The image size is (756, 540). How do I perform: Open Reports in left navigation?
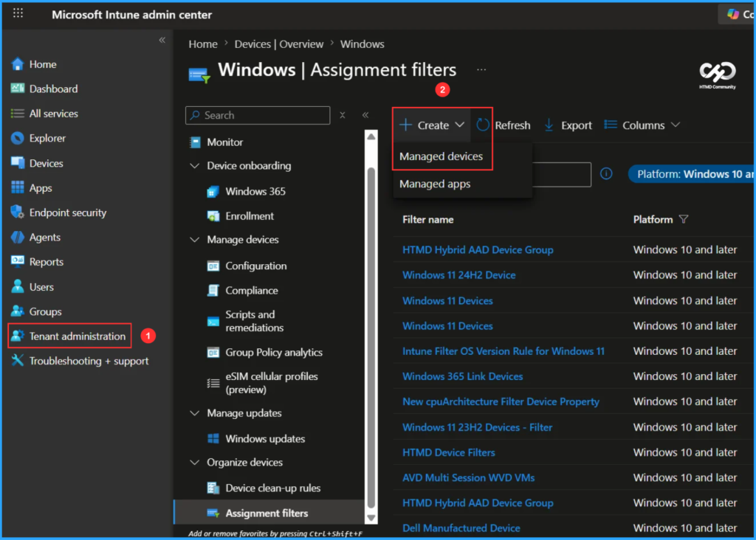[47, 262]
